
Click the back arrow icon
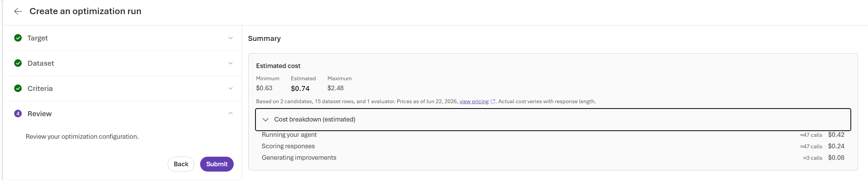[18, 11]
